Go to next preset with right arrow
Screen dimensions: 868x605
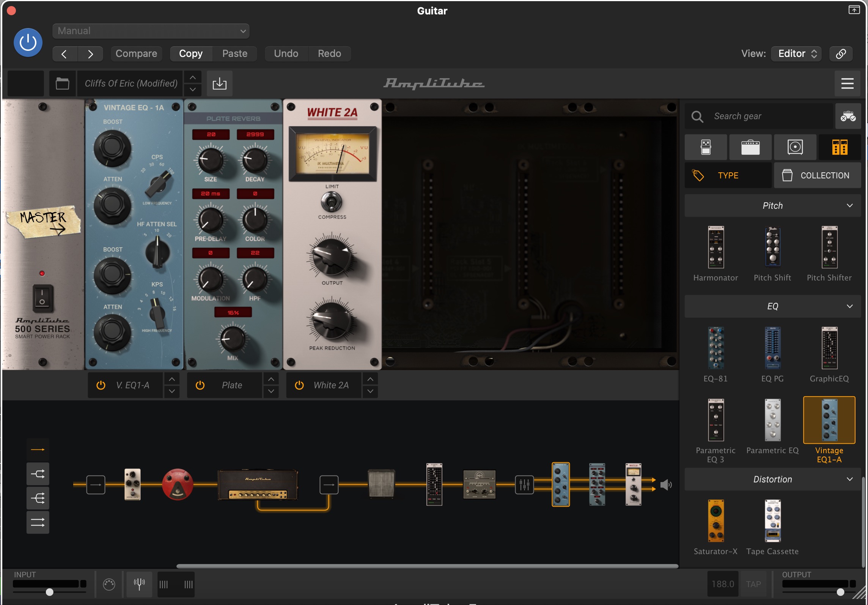point(90,54)
